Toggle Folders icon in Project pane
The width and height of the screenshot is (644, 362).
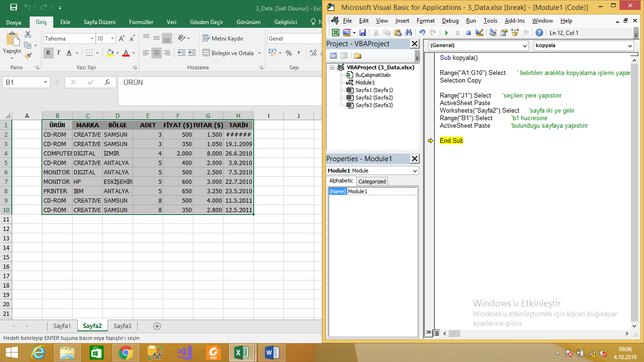tap(358, 56)
